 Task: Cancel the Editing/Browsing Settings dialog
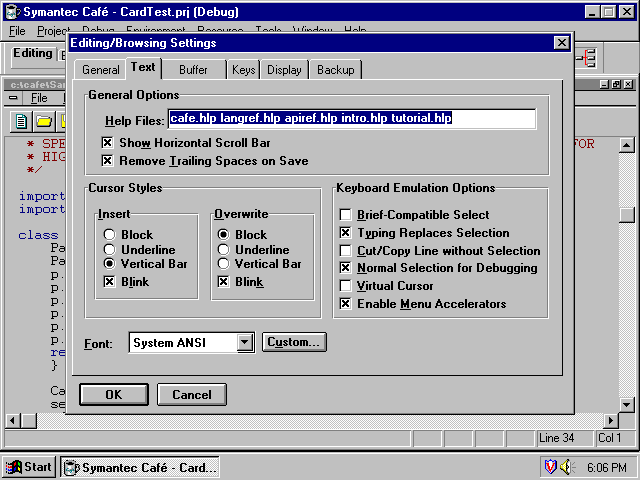point(192,394)
